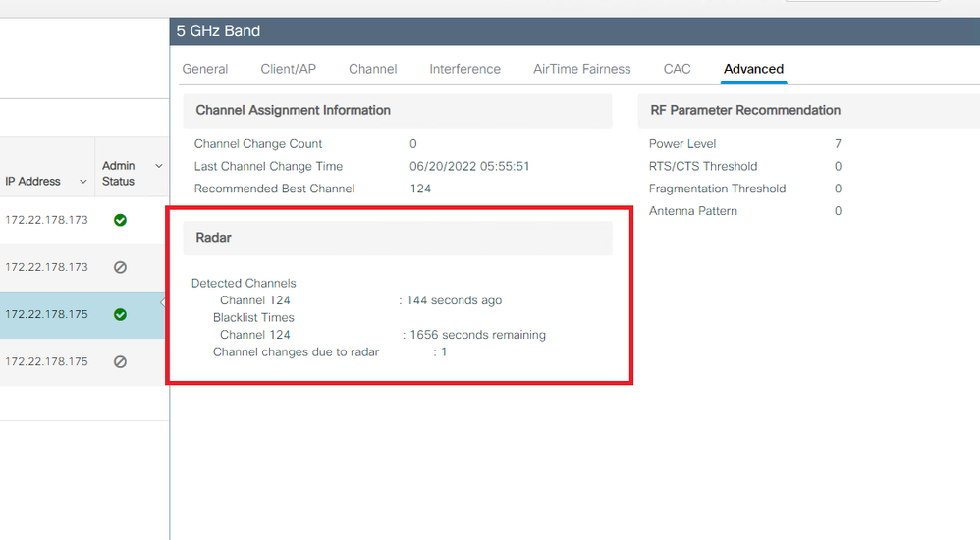Click the RTS/CTS Threshold label

703,166
